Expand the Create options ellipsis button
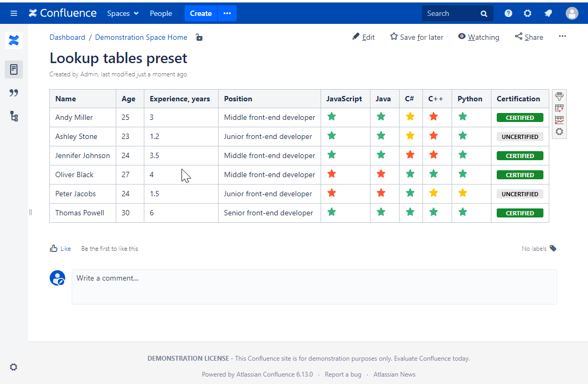 click(x=227, y=13)
